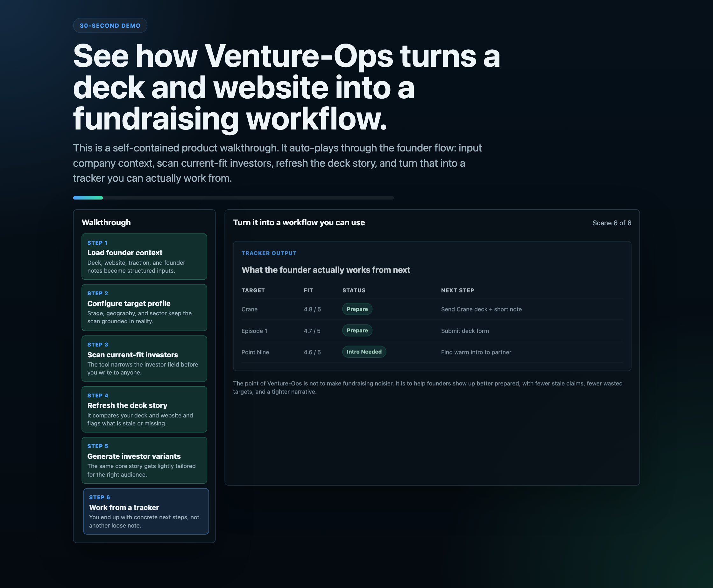Click the Prepare status pill for Crane
The image size is (713, 588).
(357, 309)
